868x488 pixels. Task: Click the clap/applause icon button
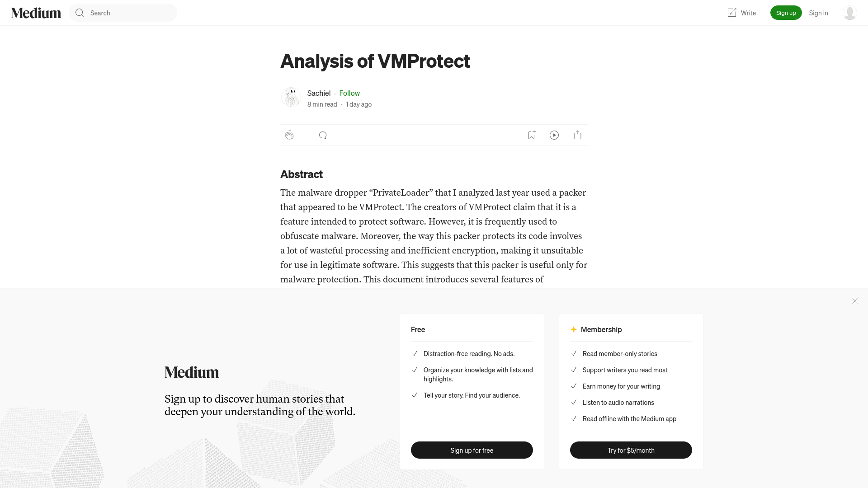pyautogui.click(x=289, y=135)
